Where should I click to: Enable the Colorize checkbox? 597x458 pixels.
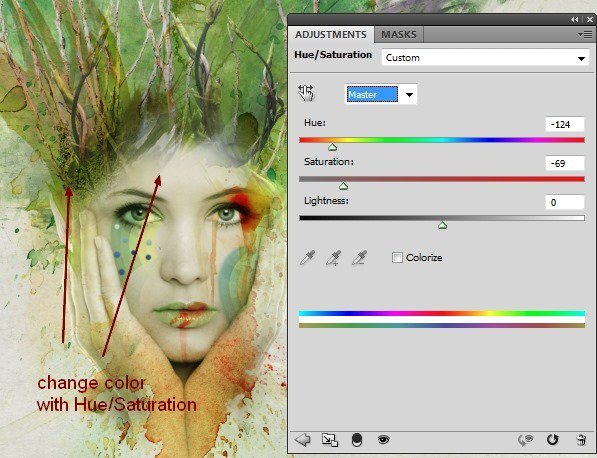[x=397, y=258]
